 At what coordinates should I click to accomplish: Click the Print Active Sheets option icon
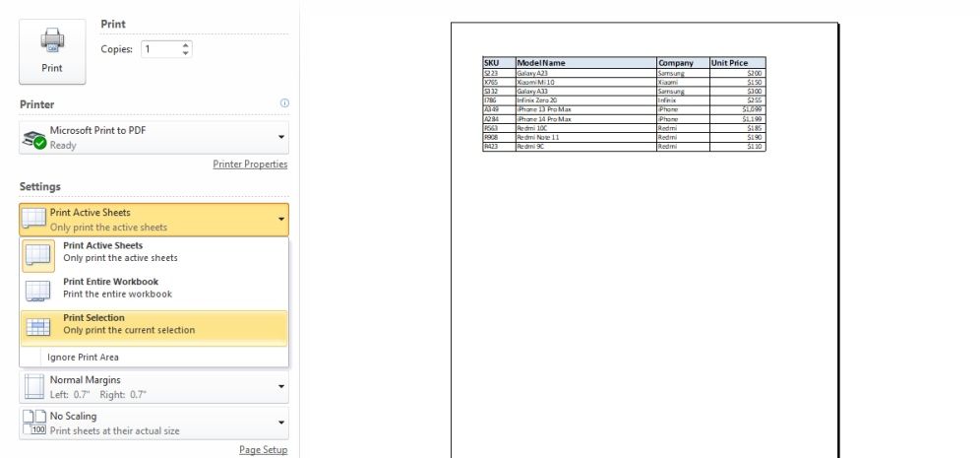[38, 255]
